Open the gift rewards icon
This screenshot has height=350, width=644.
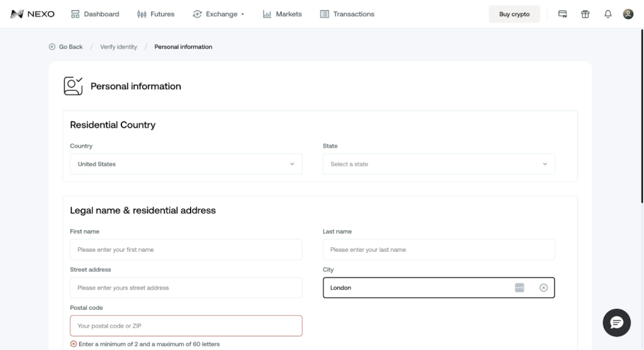point(585,14)
